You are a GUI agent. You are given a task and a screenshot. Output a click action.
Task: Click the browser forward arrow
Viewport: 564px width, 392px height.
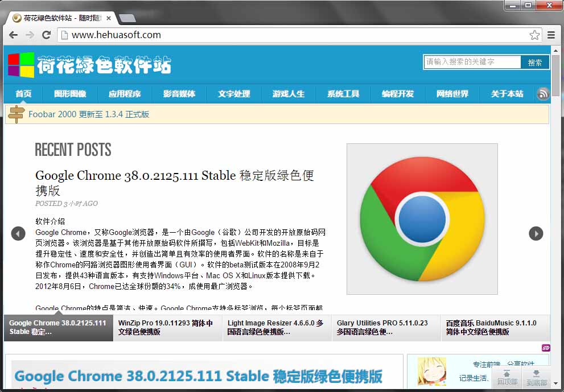(30, 35)
